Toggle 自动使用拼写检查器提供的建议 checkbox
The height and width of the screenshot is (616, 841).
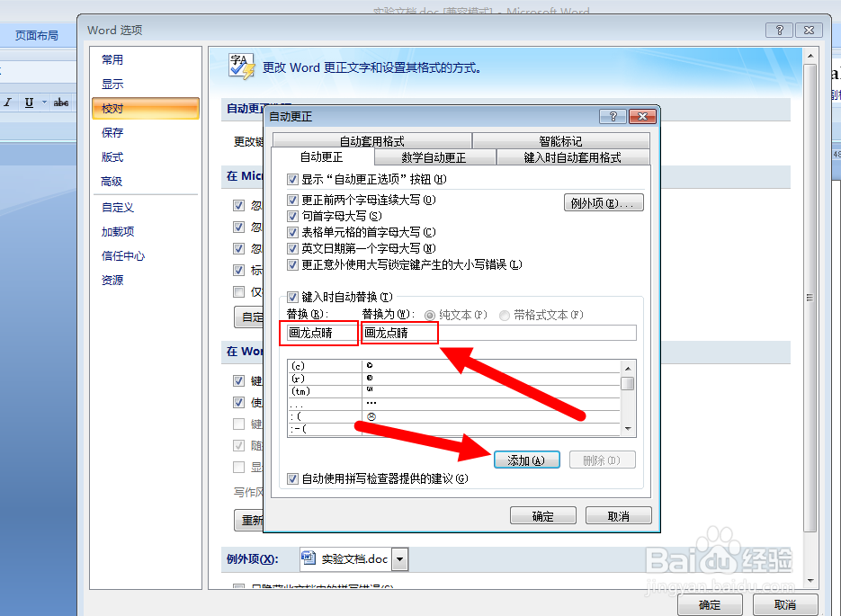click(x=292, y=478)
